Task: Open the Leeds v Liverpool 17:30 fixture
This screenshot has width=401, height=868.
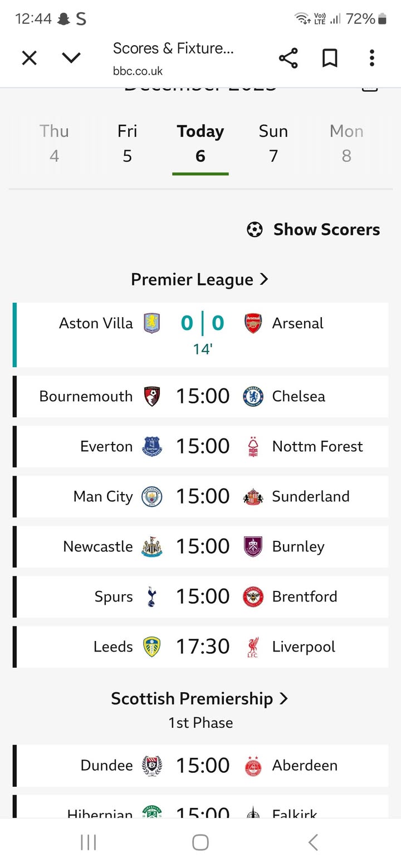Action: pyautogui.click(x=202, y=647)
